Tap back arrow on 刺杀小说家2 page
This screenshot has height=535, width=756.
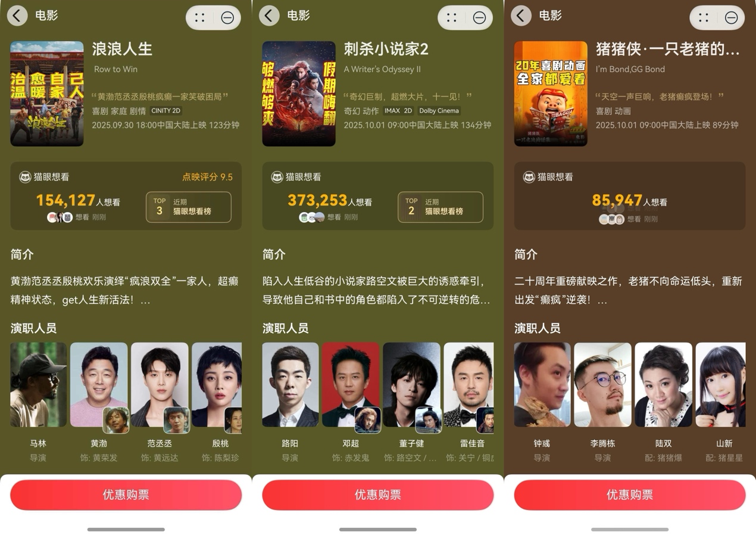coord(269,15)
